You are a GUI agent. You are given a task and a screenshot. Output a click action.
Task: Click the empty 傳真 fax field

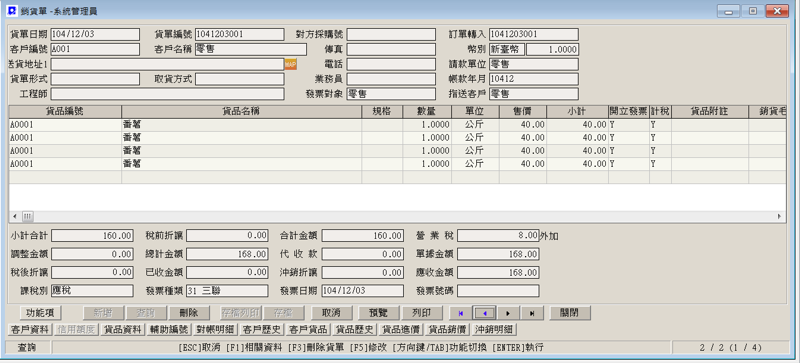tap(391, 50)
